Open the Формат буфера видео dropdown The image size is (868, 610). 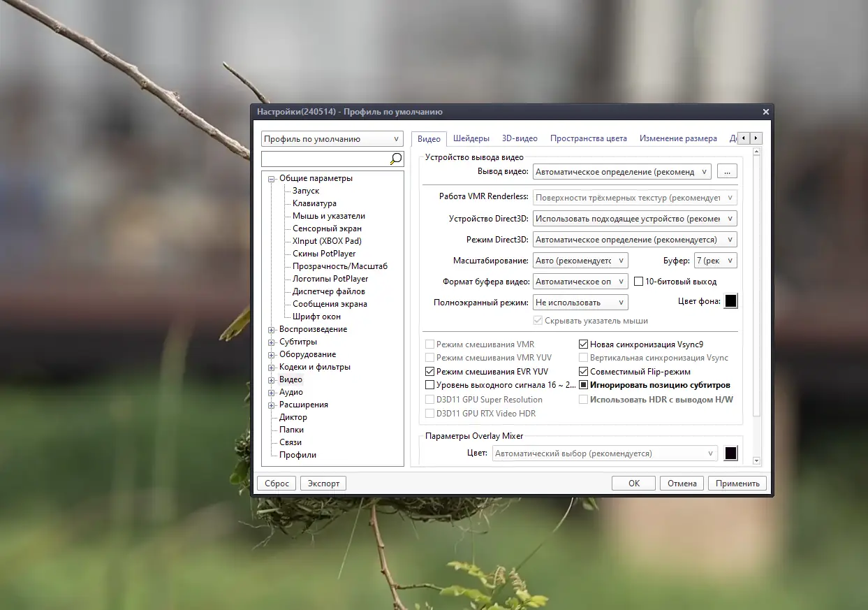tap(580, 282)
